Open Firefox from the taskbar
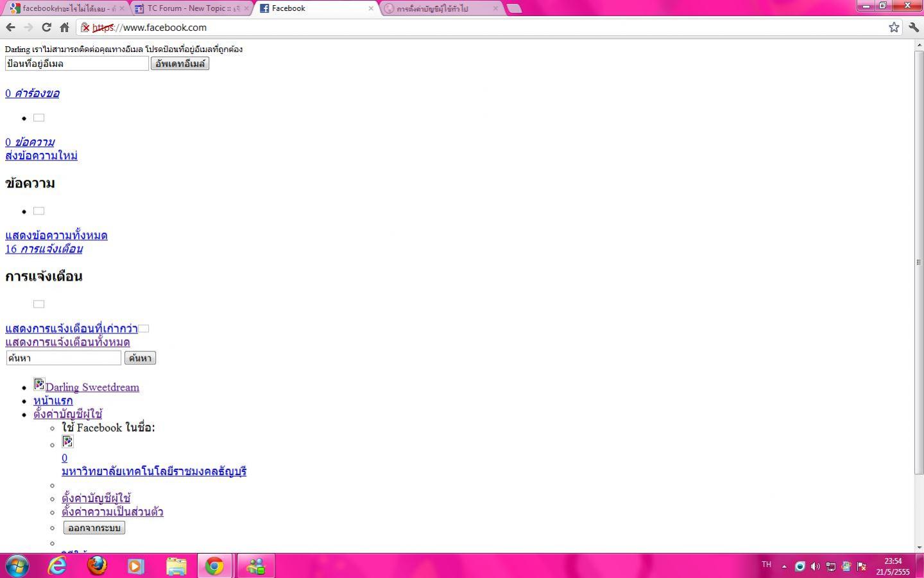The width and height of the screenshot is (924, 578). click(x=97, y=566)
